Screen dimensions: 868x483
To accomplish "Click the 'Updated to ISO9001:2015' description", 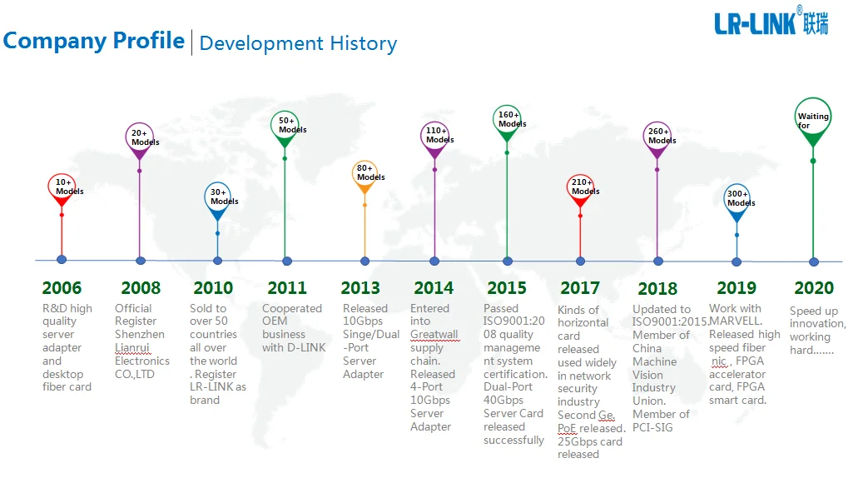I will (670, 368).
